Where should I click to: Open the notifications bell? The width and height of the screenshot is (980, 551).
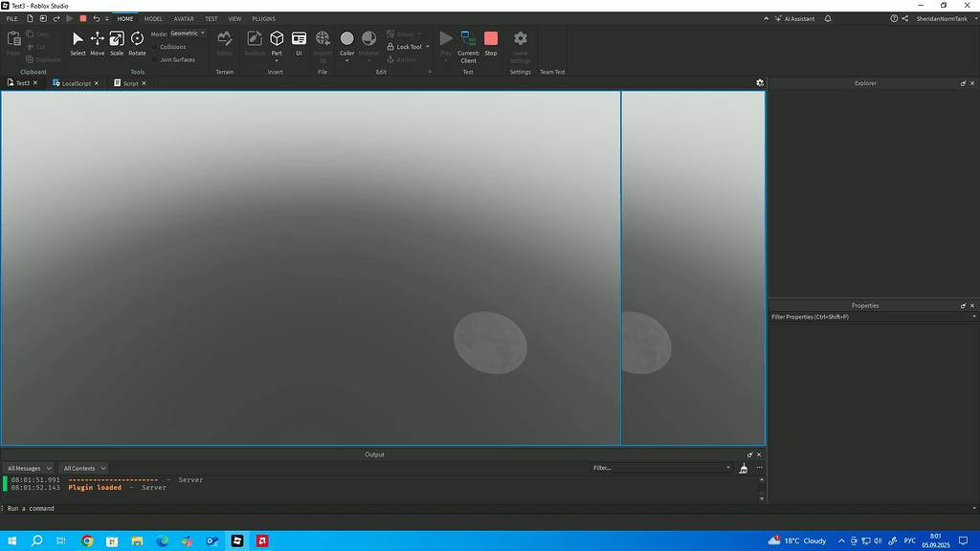coord(828,19)
